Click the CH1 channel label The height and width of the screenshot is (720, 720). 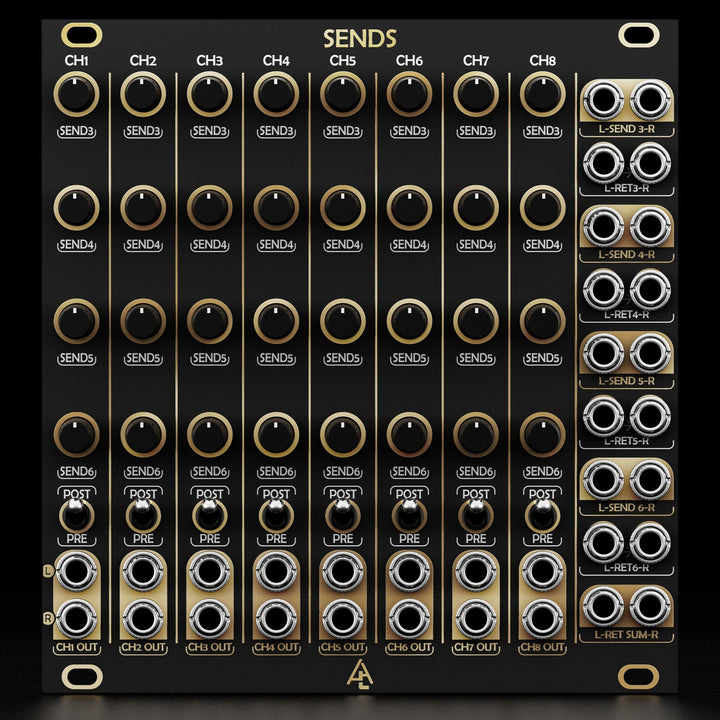click(x=76, y=60)
